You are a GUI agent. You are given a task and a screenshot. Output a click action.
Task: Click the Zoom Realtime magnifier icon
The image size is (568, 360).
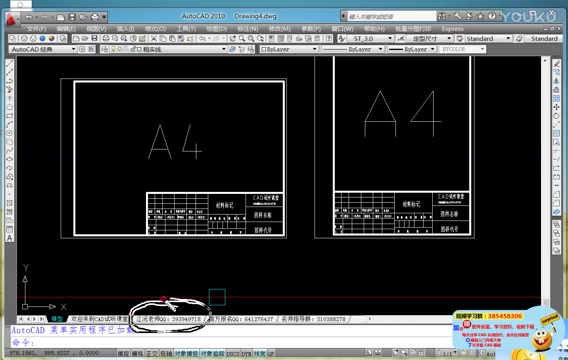pos(242,38)
